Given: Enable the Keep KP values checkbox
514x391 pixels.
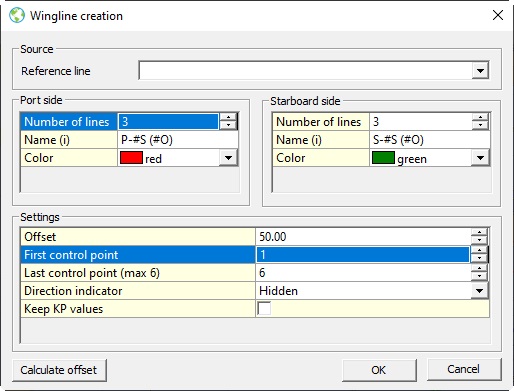Looking at the screenshot, I should tap(264, 308).
